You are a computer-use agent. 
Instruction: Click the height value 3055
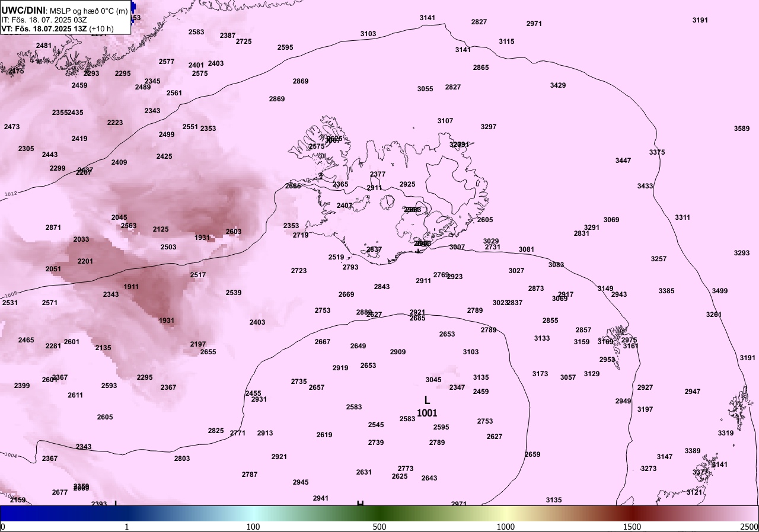point(425,89)
